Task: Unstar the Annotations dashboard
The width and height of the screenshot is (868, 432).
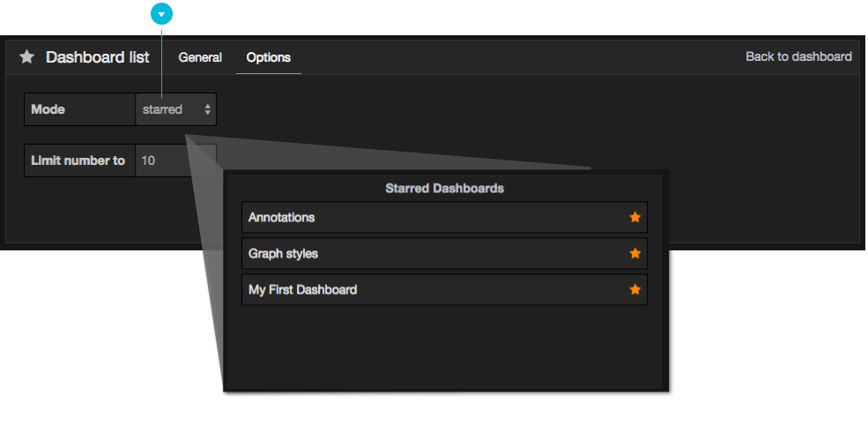Action: tap(634, 218)
